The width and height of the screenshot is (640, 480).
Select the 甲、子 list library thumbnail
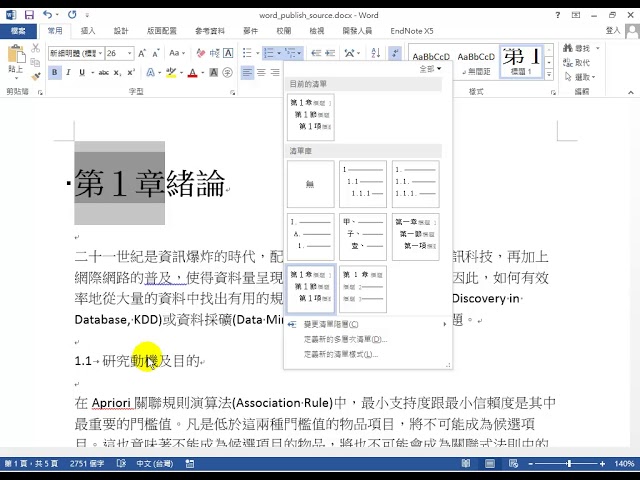363,237
